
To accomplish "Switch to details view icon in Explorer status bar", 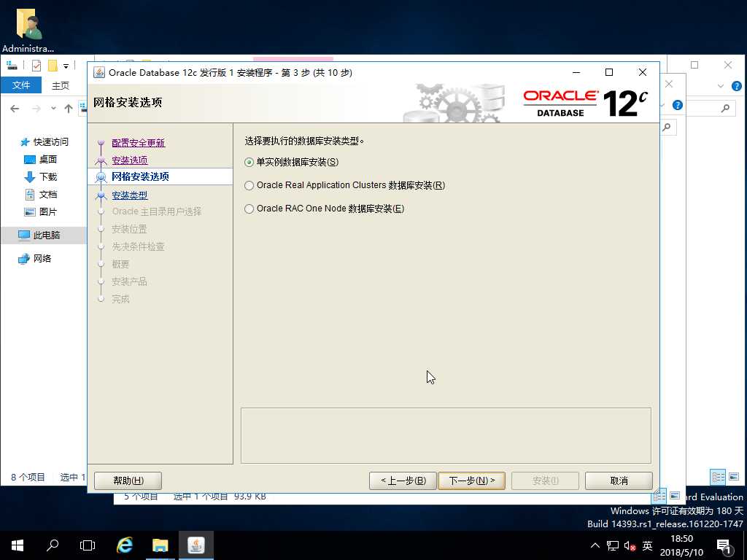I will 718,477.
